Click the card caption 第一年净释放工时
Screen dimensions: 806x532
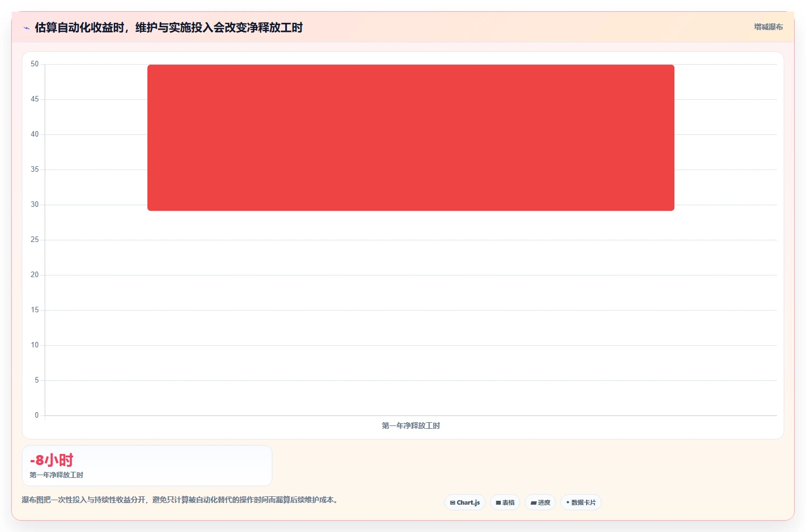pos(56,475)
